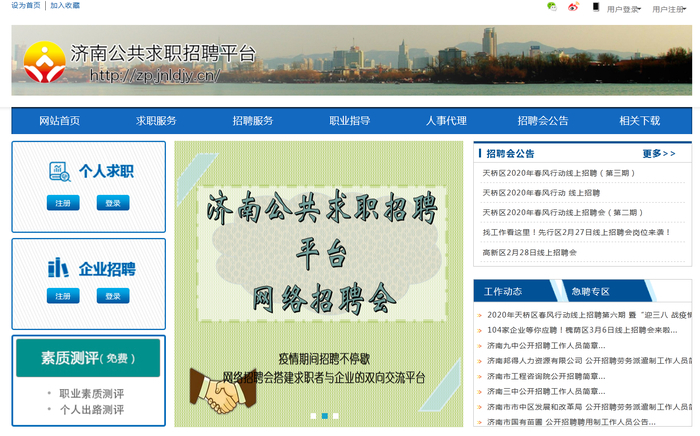Open 个人出路测评 link
Screen dimensions: 700x436
[x=92, y=410]
